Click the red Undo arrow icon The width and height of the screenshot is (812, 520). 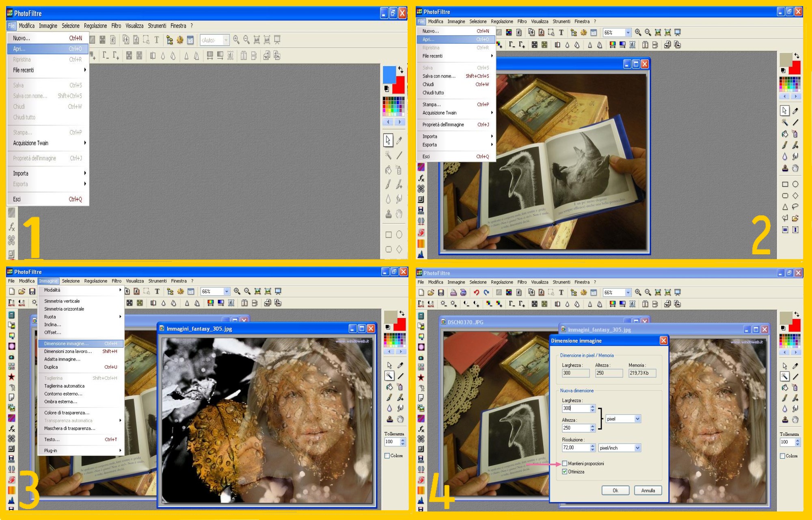click(476, 292)
